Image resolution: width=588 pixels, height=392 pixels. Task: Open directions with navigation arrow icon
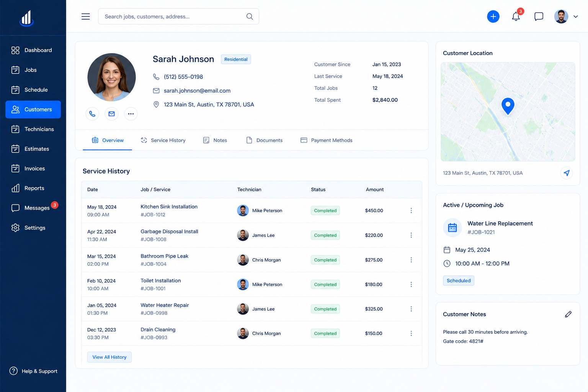click(x=567, y=173)
